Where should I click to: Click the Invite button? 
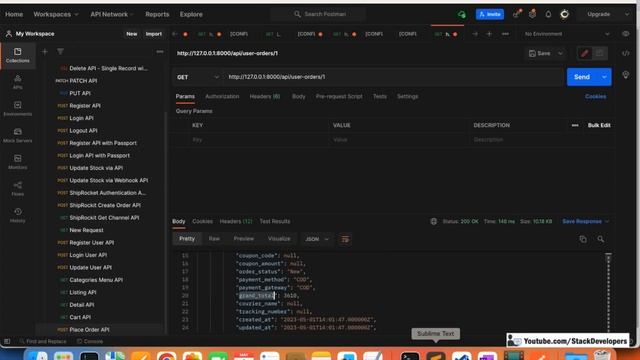click(490, 14)
